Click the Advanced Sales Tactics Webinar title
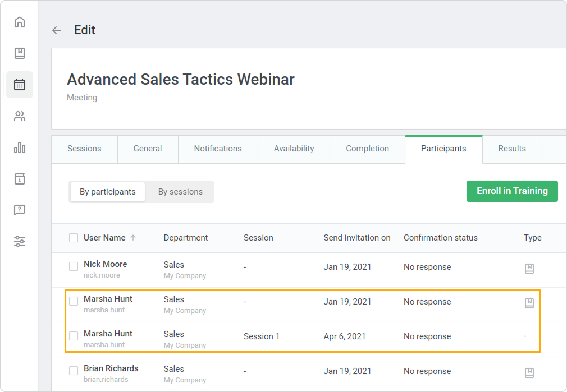 click(180, 79)
